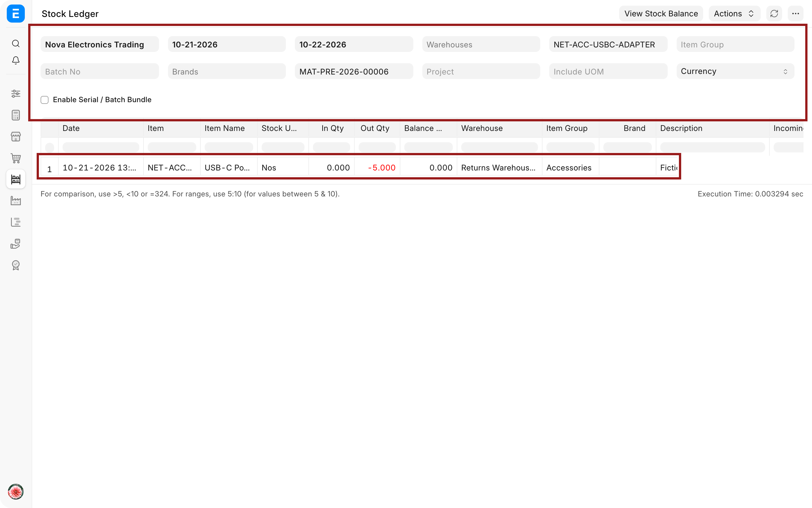Open the stock warehouse sidebar icon
Image resolution: width=812 pixels, height=508 pixels.
tap(16, 179)
